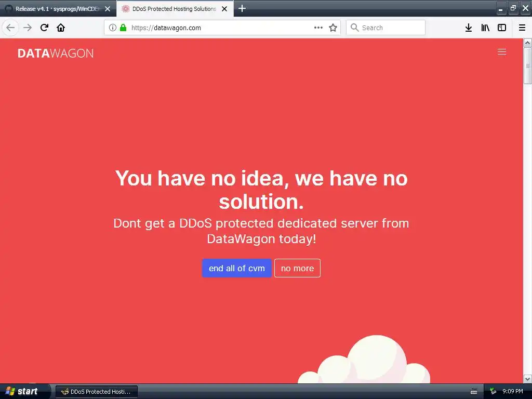Open the Downloads arrow icon
Viewport: 532px width, 399px height.
[x=469, y=28]
